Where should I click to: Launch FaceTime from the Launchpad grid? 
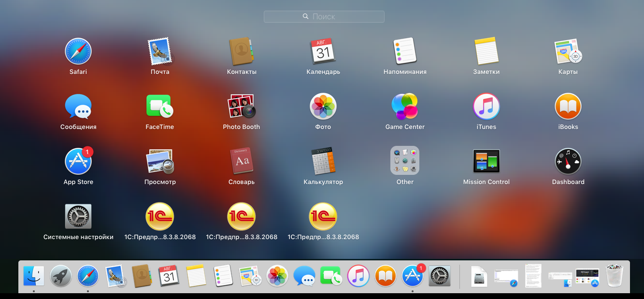click(x=160, y=107)
